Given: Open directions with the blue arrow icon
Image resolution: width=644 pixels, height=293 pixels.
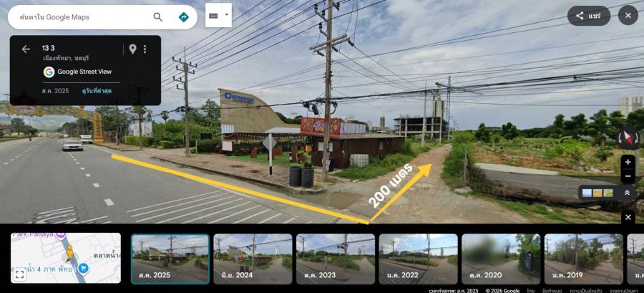Looking at the screenshot, I should 184,17.
